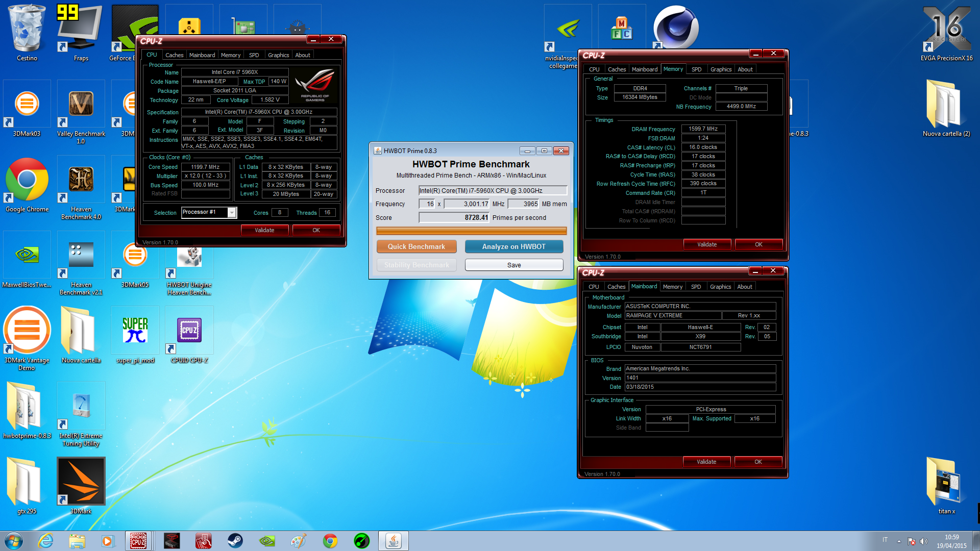Screen dimensions: 980x551
Task: Launch the Fraps desktop shortcut
Action: pos(81,33)
